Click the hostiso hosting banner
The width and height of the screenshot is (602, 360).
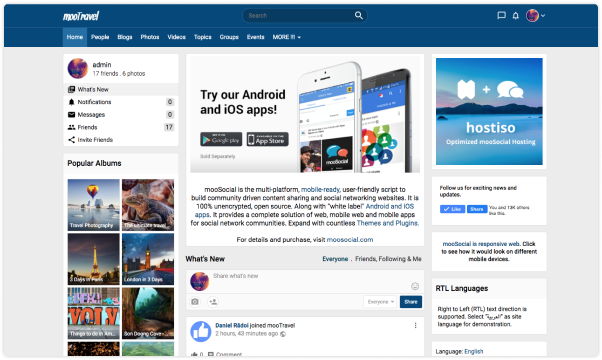[x=489, y=111]
